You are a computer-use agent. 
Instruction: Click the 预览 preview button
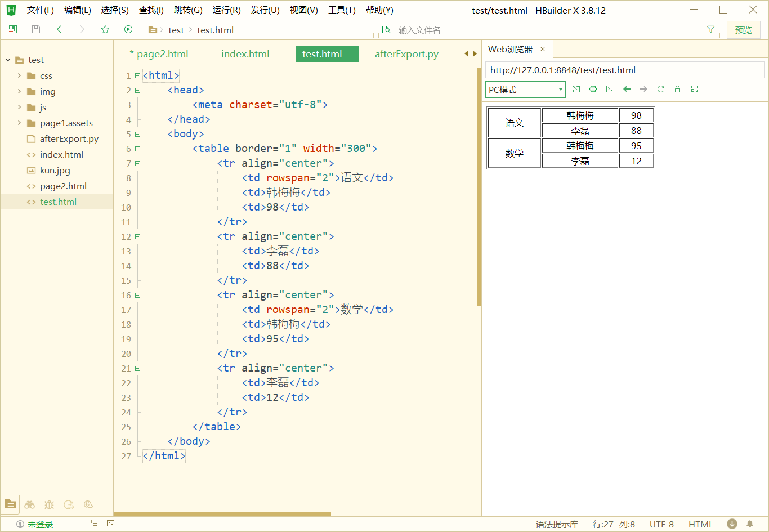pyautogui.click(x=744, y=30)
